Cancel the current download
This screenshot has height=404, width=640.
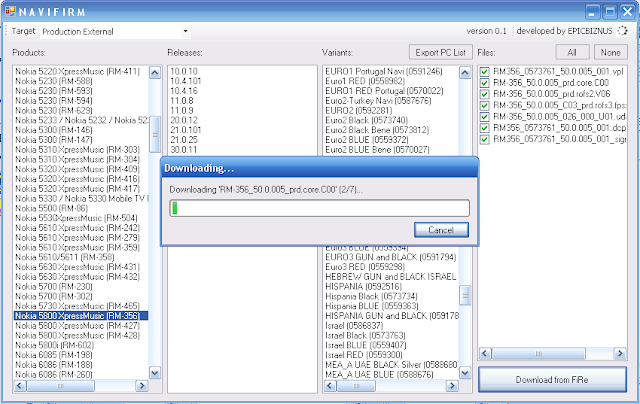point(441,230)
